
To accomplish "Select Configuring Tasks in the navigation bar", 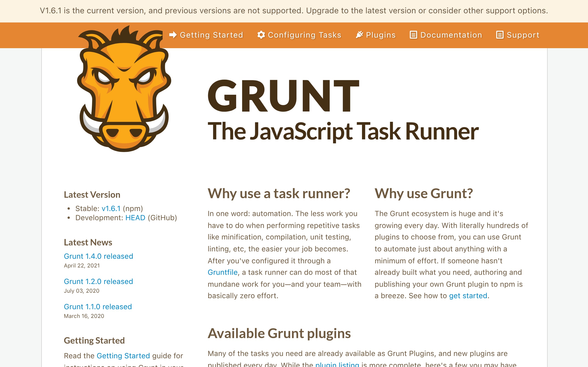I will [304, 35].
